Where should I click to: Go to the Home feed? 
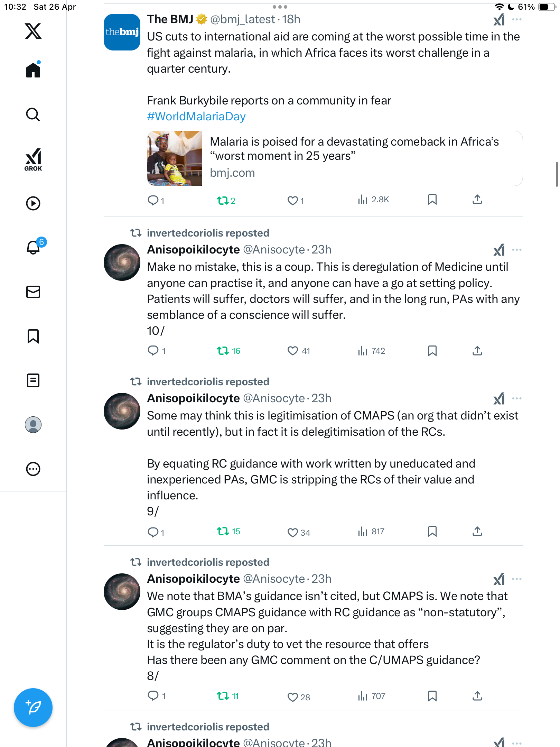pyautogui.click(x=33, y=70)
